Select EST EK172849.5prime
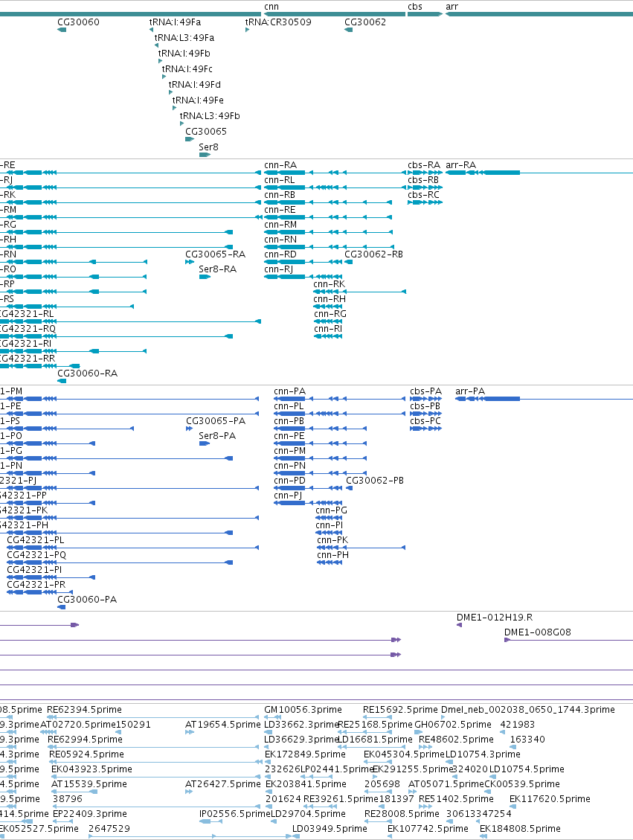The width and height of the screenshot is (633, 840). coord(306,754)
